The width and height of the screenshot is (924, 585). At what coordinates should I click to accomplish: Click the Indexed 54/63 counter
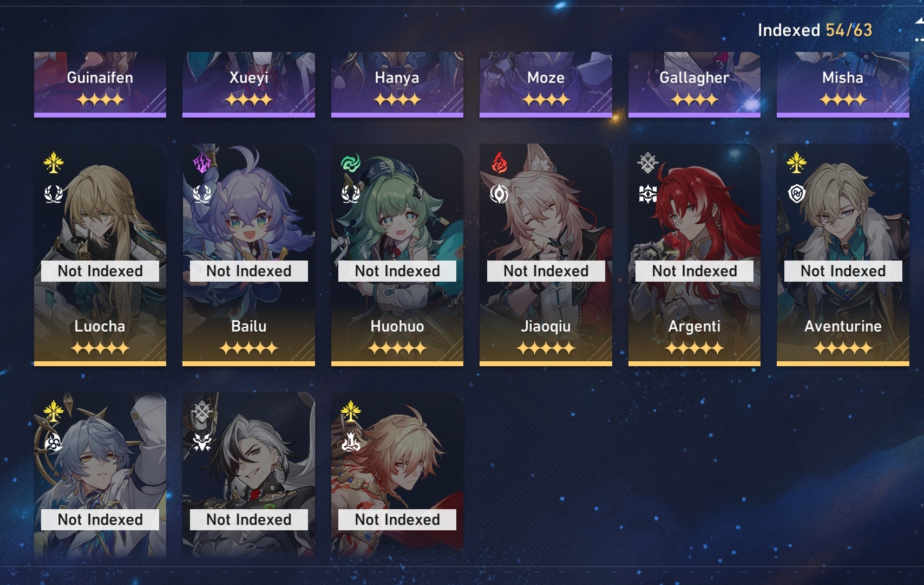click(x=815, y=30)
